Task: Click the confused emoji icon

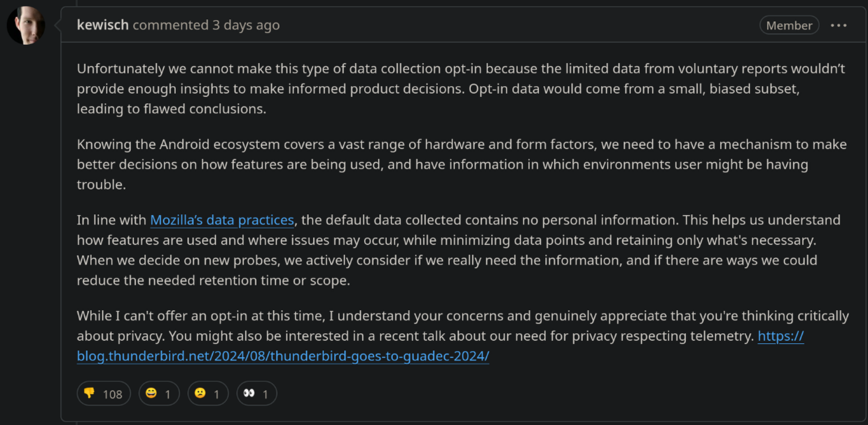Action: coord(200,394)
